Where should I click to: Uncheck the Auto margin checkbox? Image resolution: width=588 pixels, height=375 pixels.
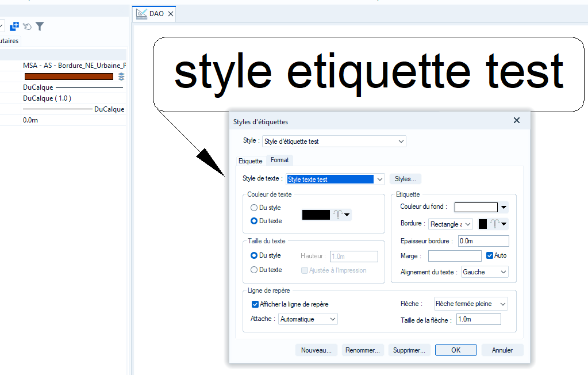tap(490, 255)
